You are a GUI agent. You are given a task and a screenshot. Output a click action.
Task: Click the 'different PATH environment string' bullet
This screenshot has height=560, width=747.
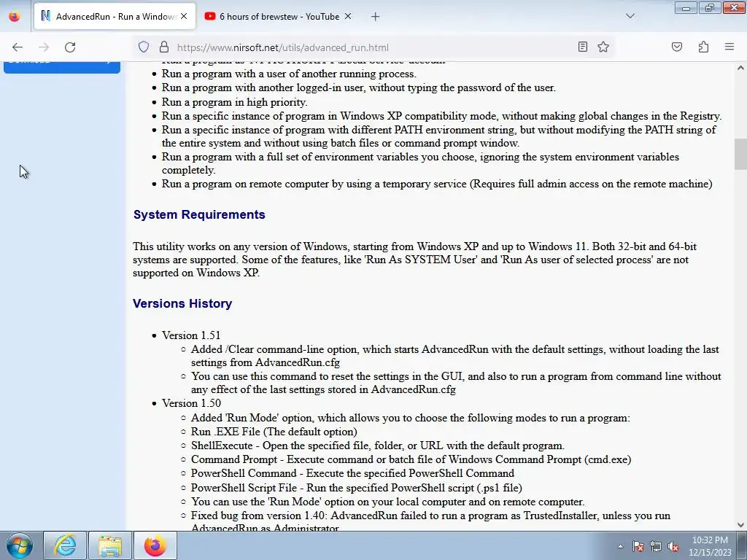coord(438,136)
